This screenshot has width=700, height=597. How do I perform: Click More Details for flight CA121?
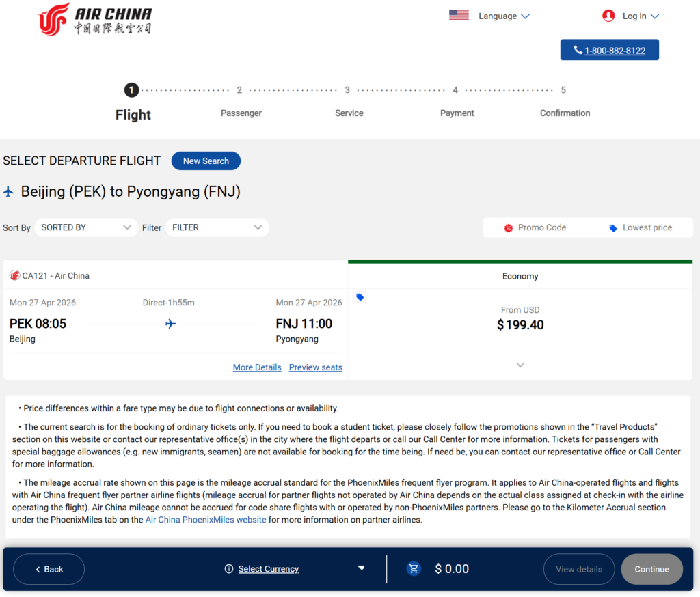click(x=256, y=367)
